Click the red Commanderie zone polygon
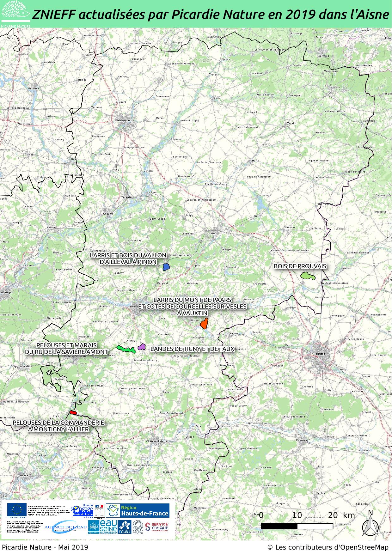Image resolution: width=392 pixels, height=554 pixels. click(73, 412)
